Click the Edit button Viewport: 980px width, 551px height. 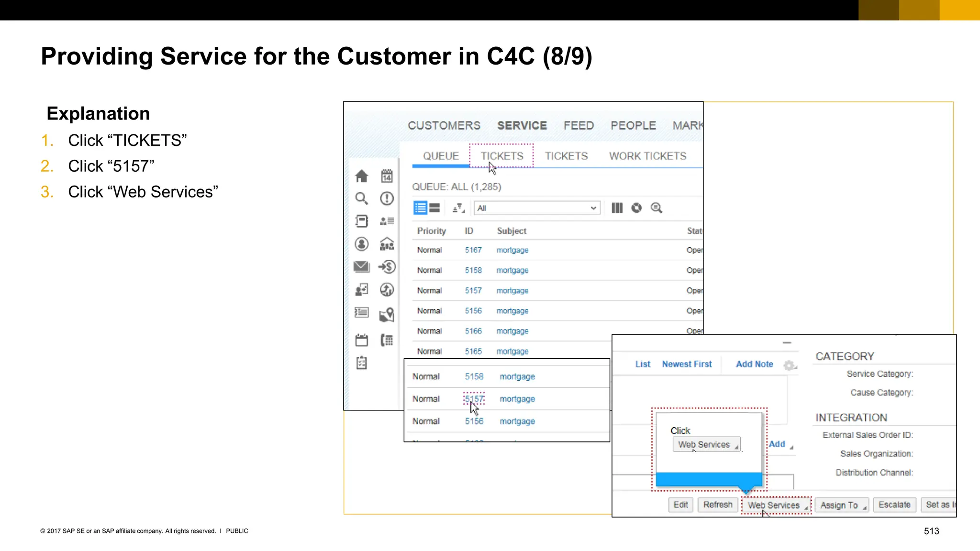[680, 505]
